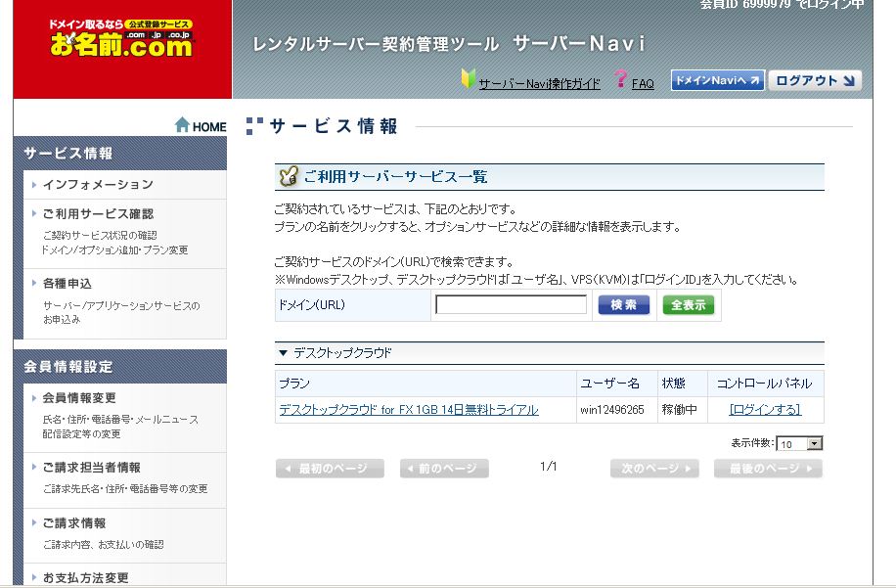Collapse the デスクトップクラウド section
Viewport: 896px width, 588px height.
tap(283, 353)
